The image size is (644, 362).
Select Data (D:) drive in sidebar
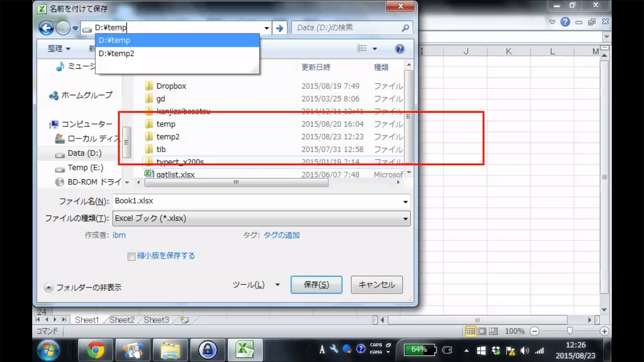(84, 153)
